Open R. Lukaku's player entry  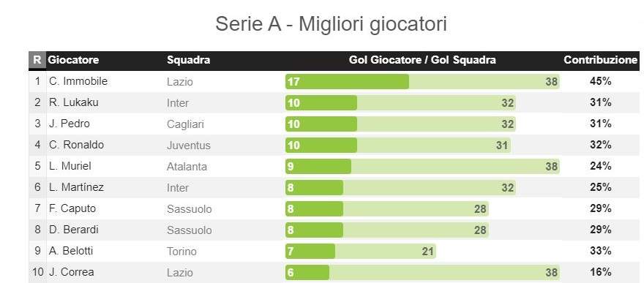pos(73,102)
